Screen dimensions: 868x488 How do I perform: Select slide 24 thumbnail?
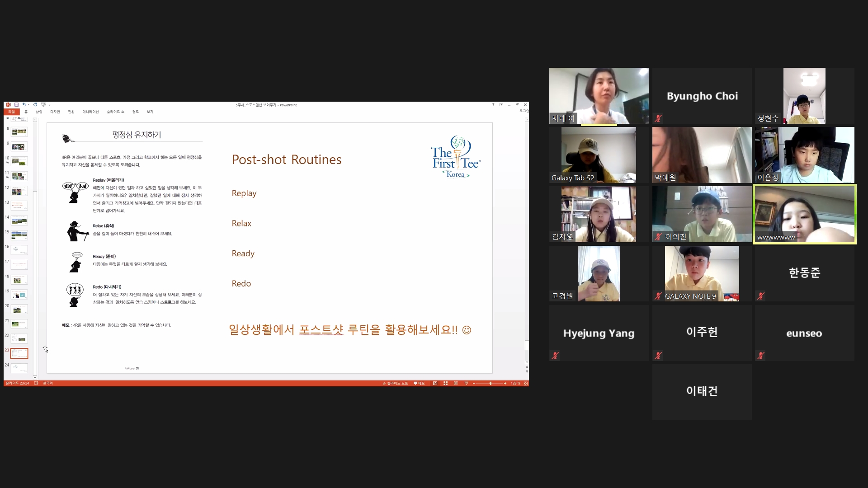[19, 367]
